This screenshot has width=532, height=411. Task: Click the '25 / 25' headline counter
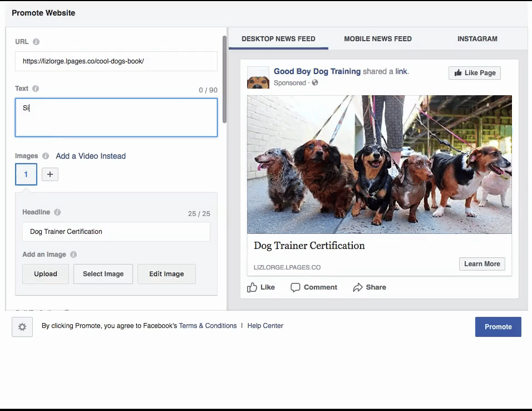[199, 214]
